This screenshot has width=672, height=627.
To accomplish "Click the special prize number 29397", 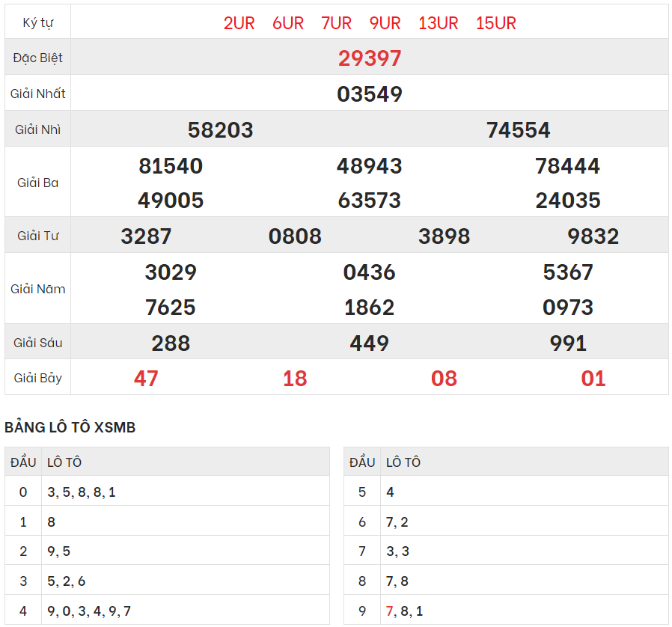I will tap(370, 58).
